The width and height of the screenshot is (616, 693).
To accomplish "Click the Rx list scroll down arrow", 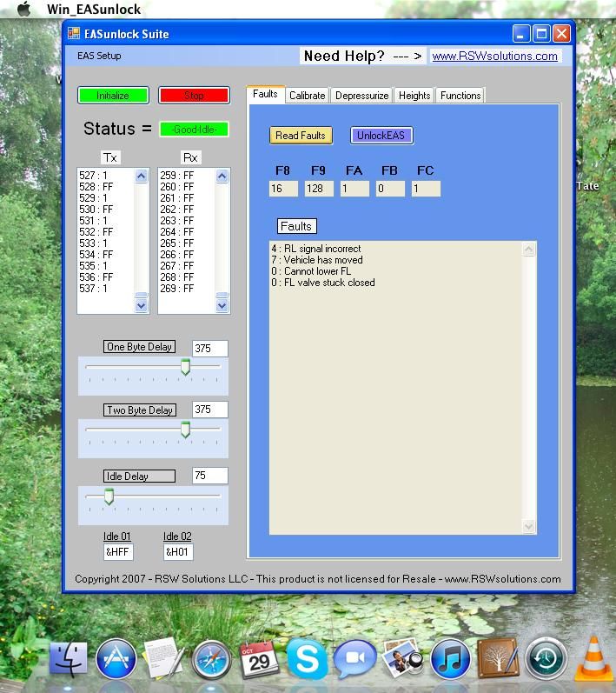I will click(x=222, y=305).
